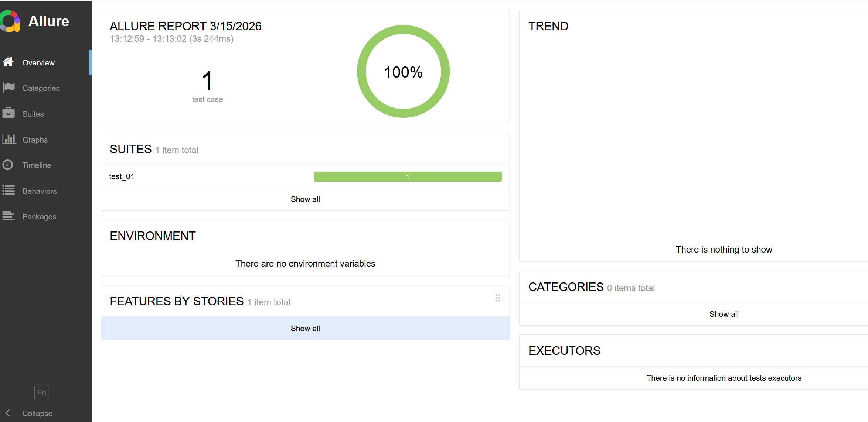The width and height of the screenshot is (868, 422).
Task: Click the Suites briefcase icon
Action: coord(8,113)
